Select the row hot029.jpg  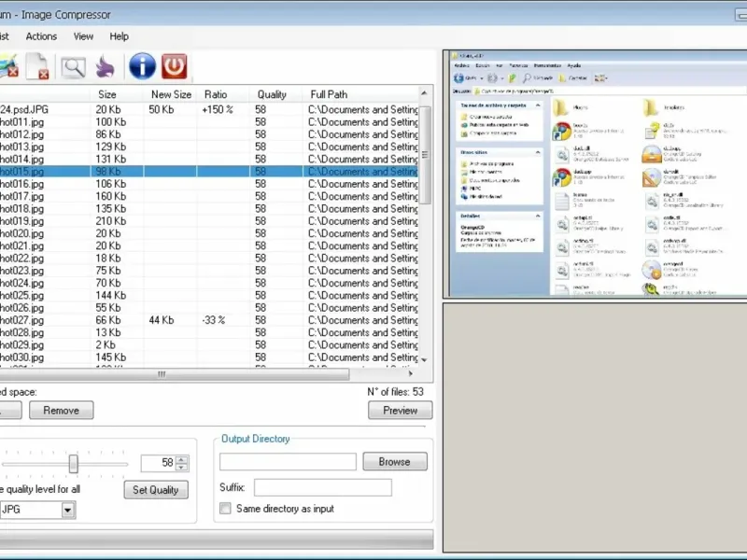coord(208,344)
